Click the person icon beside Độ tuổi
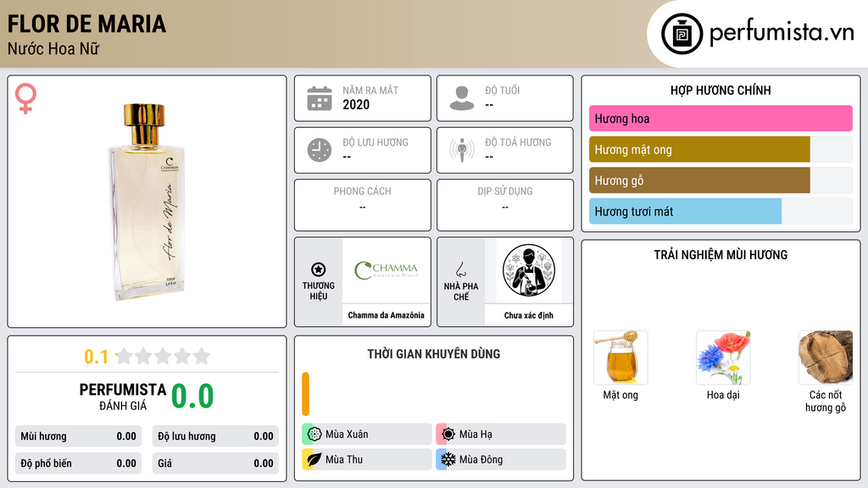This screenshot has height=488, width=868. 462,98
